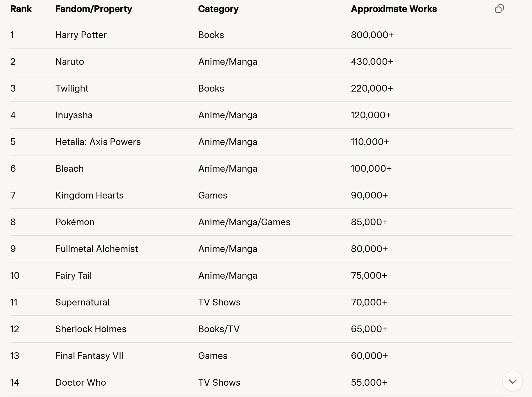Select the Kingdom Hearts entry

(89, 195)
